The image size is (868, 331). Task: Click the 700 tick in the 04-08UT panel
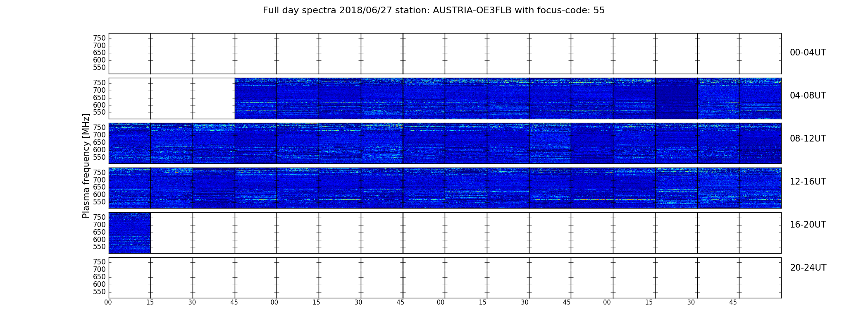click(x=99, y=90)
